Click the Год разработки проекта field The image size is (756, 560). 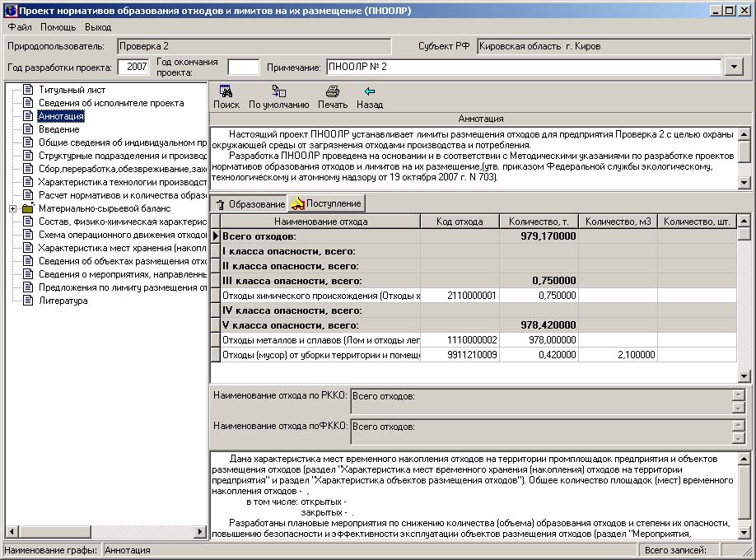click(x=133, y=67)
